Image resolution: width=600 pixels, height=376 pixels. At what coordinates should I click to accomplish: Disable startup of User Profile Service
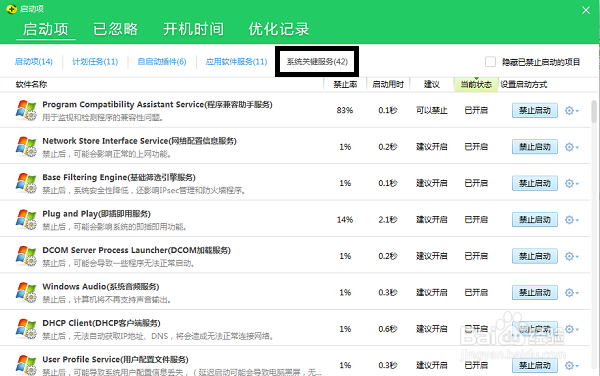(x=535, y=365)
